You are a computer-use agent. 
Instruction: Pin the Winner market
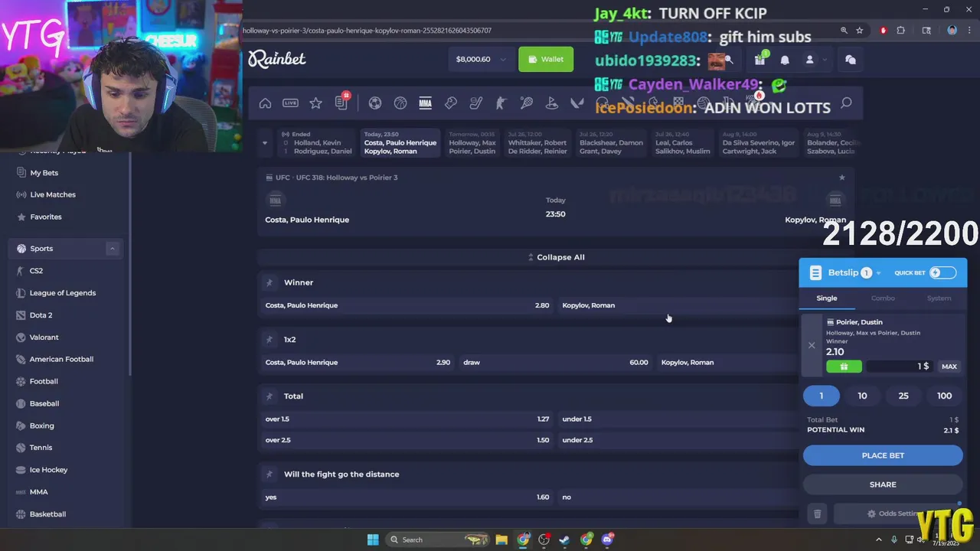(269, 282)
